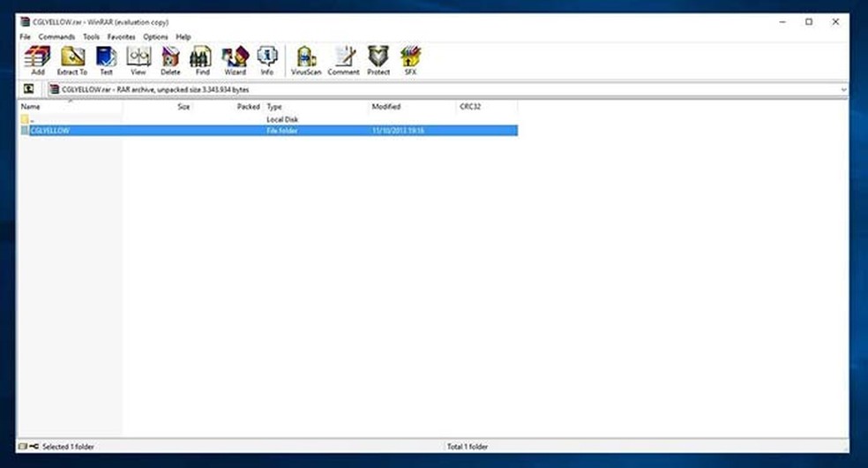The width and height of the screenshot is (868, 468).
Task: Start VirusScan on the archive
Action: tap(306, 60)
